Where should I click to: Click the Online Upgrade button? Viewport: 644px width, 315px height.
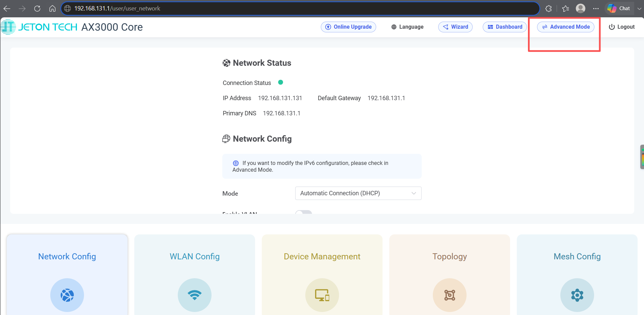[348, 27]
